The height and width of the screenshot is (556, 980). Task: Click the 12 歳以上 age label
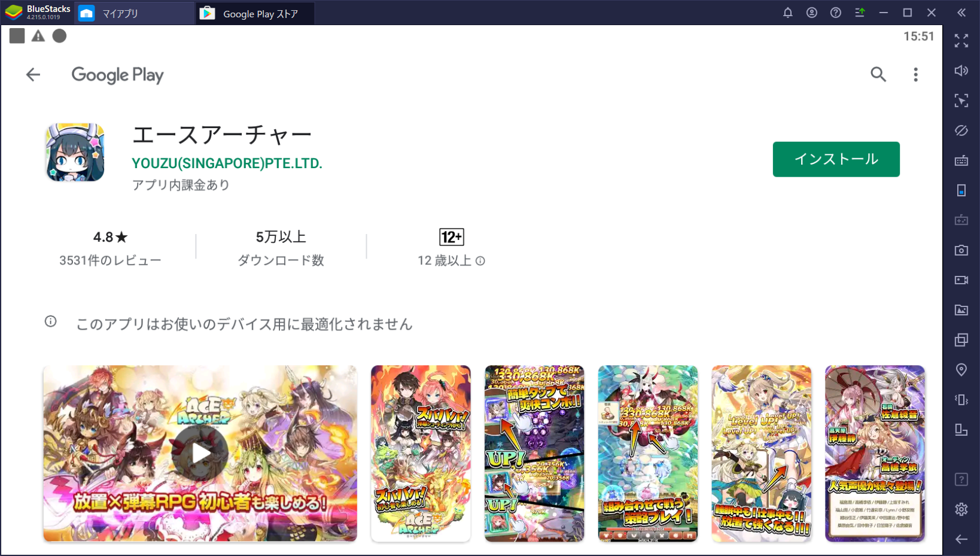445,261
